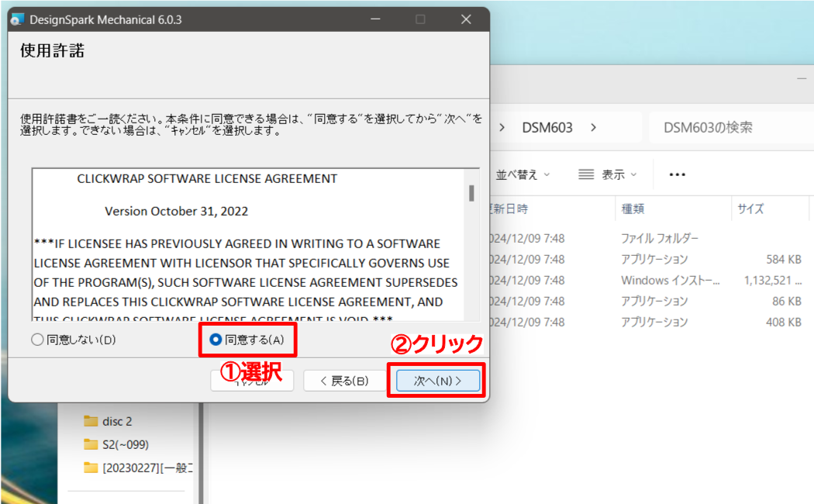Open the disc 2 folder in navigation pane

click(117, 422)
